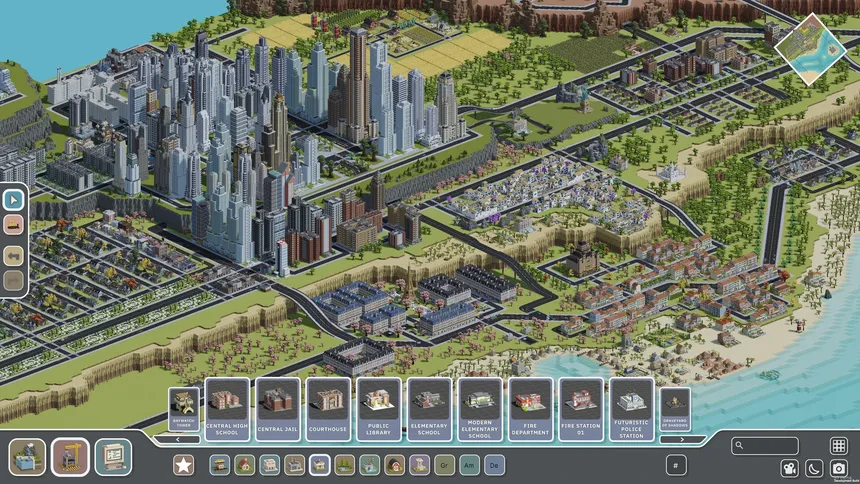Open the white apartment building category tab
The image size is (860, 484).
(269, 465)
